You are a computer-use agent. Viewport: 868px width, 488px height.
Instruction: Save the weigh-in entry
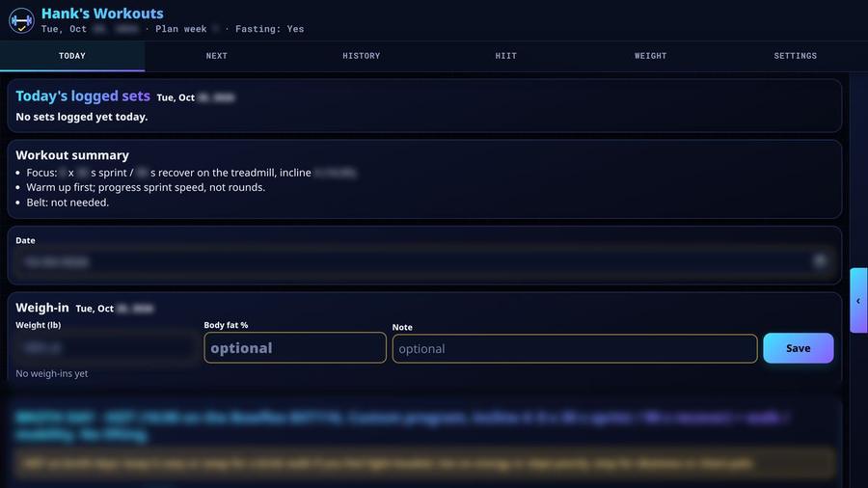pyautogui.click(x=799, y=348)
